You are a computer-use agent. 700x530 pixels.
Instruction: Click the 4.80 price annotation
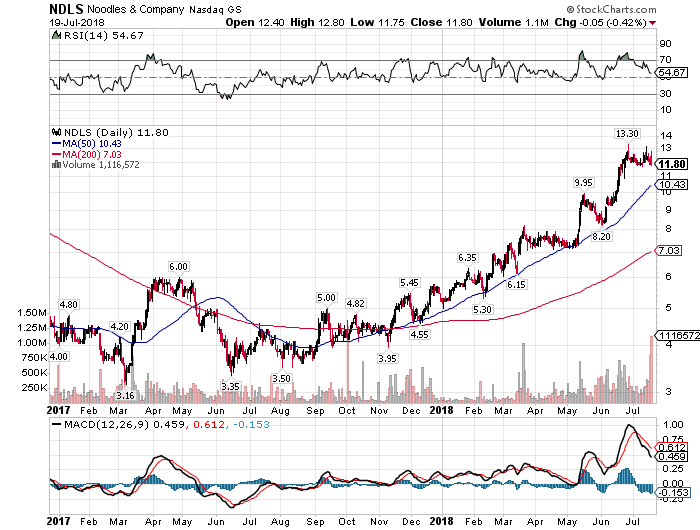[68, 305]
